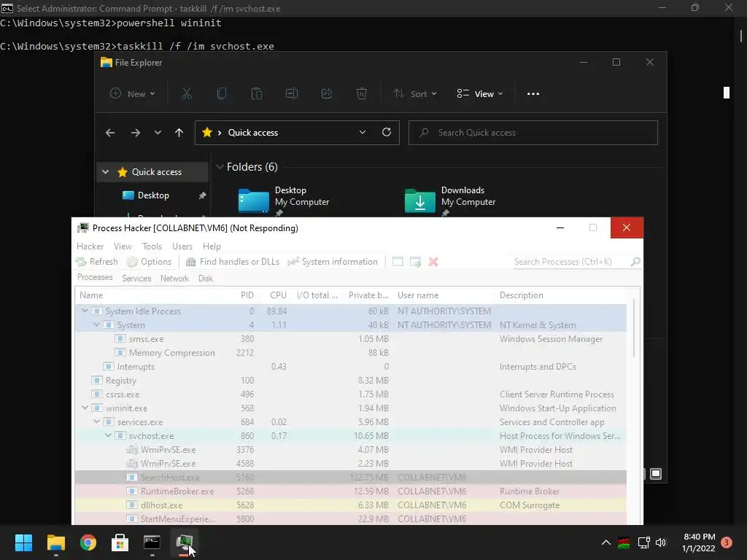
Task: Click New button in File Explorer
Action: coord(133,94)
